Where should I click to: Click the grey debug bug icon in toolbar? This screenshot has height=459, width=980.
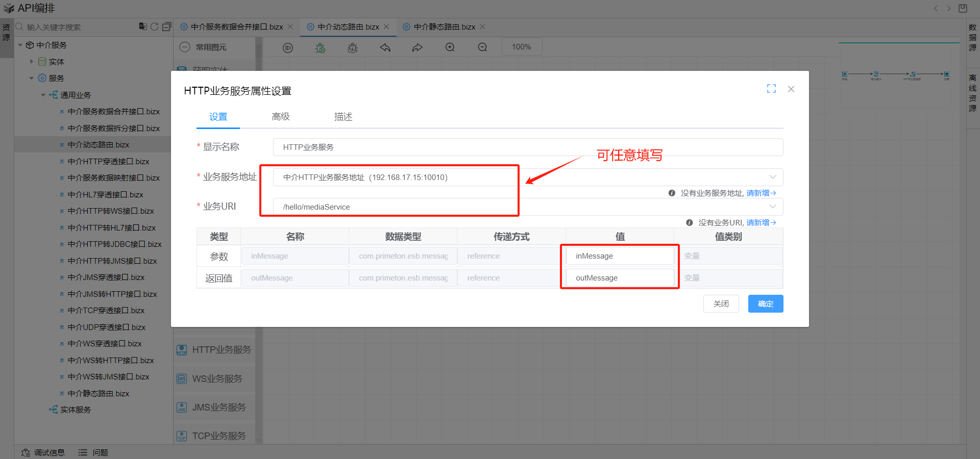[353, 47]
